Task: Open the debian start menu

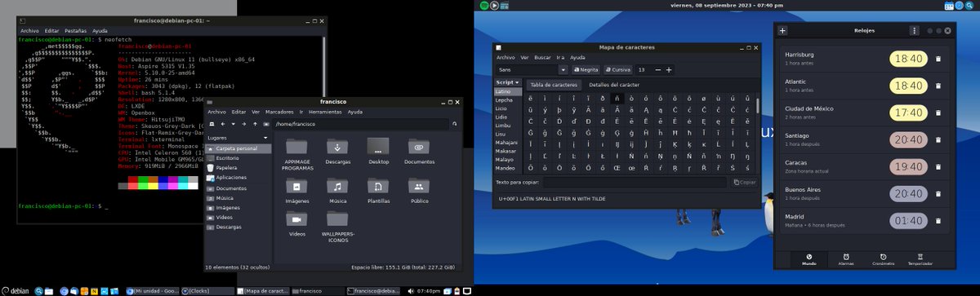Action: pyautogui.click(x=16, y=290)
